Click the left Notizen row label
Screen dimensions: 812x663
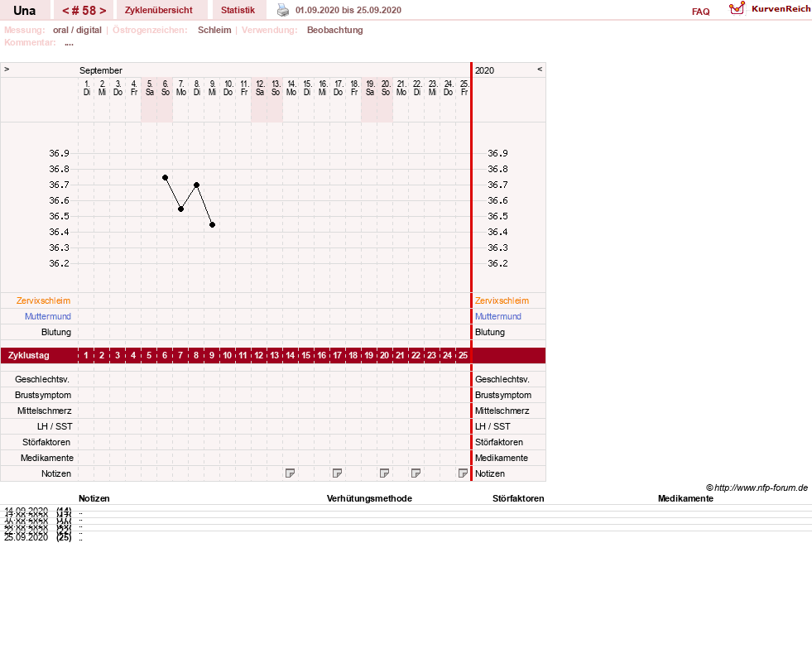(56, 473)
